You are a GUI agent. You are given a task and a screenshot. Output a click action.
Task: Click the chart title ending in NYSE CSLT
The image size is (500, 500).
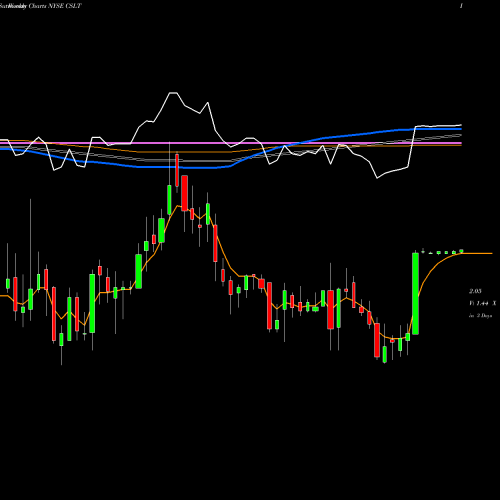[x=40, y=6]
